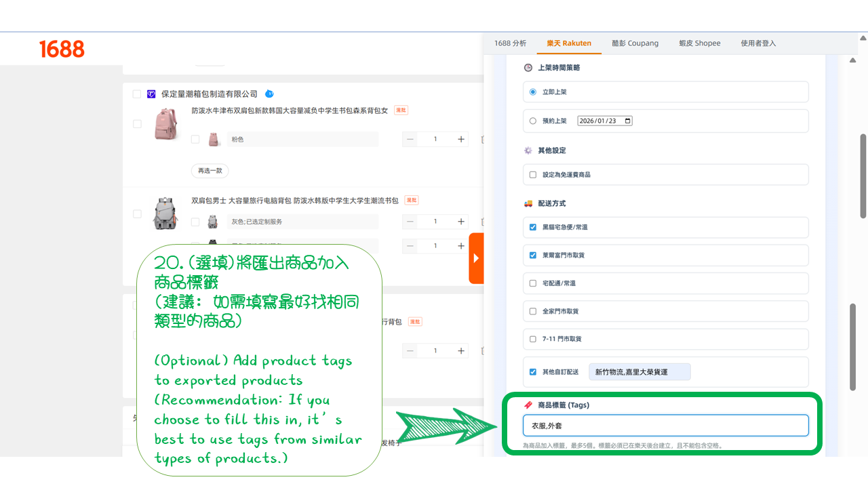Open the 酷彭 Coupang tab

click(635, 43)
